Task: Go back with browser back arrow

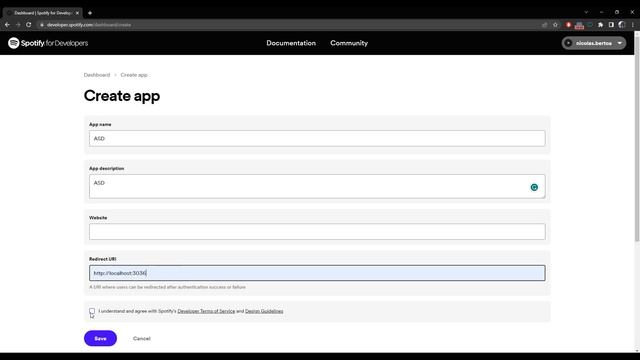Action: point(7,25)
